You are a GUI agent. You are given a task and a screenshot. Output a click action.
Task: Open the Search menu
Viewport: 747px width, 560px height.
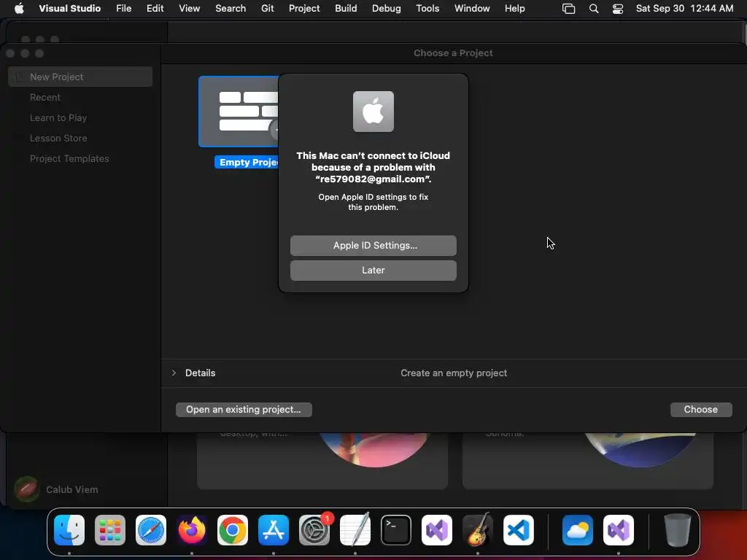pos(231,8)
